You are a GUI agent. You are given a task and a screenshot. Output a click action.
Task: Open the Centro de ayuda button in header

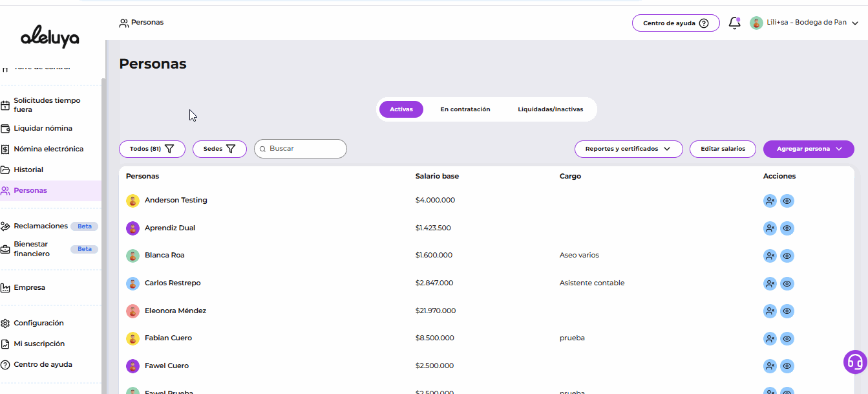pyautogui.click(x=675, y=23)
